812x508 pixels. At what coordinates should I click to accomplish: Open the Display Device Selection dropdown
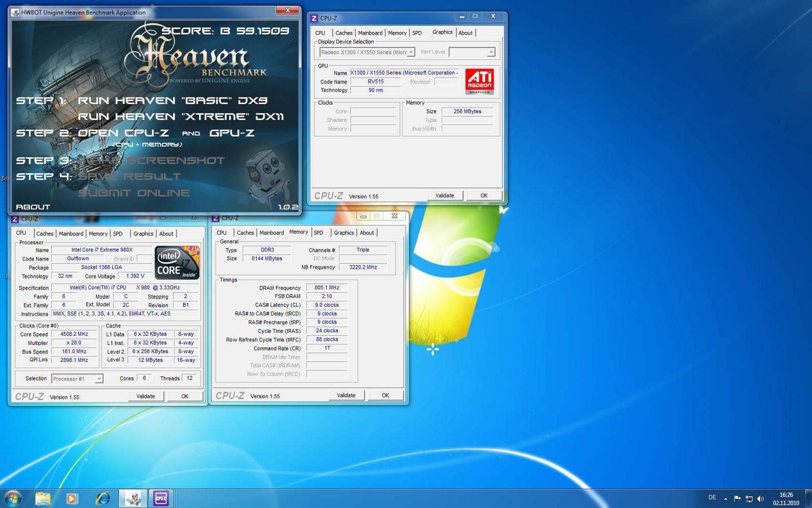pos(367,52)
